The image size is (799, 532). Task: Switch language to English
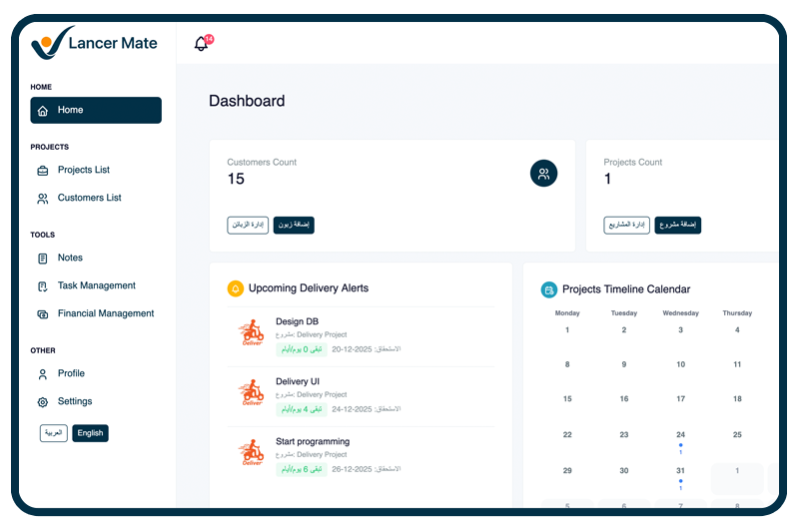coord(90,433)
